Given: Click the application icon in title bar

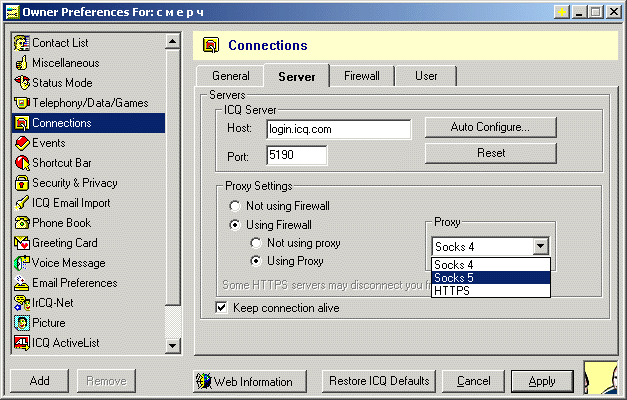Looking at the screenshot, I should 12,12.
